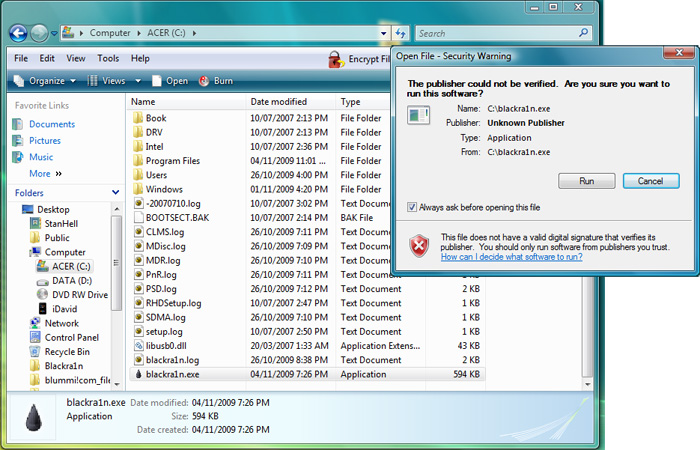Click the Forward navigation arrow
This screenshot has height=450, width=700.
pyautogui.click(x=39, y=33)
